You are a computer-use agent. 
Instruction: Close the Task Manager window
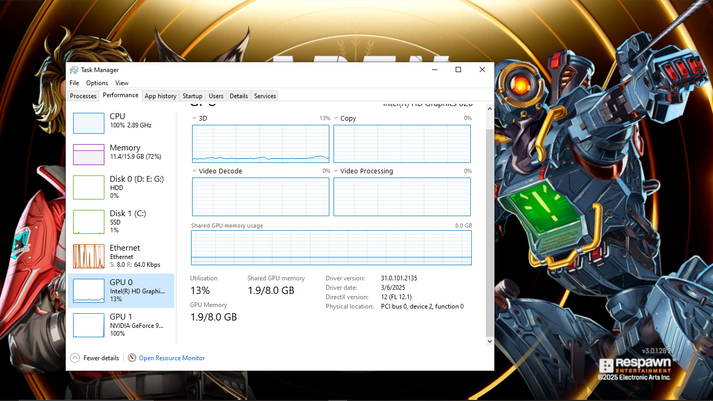[x=482, y=70]
